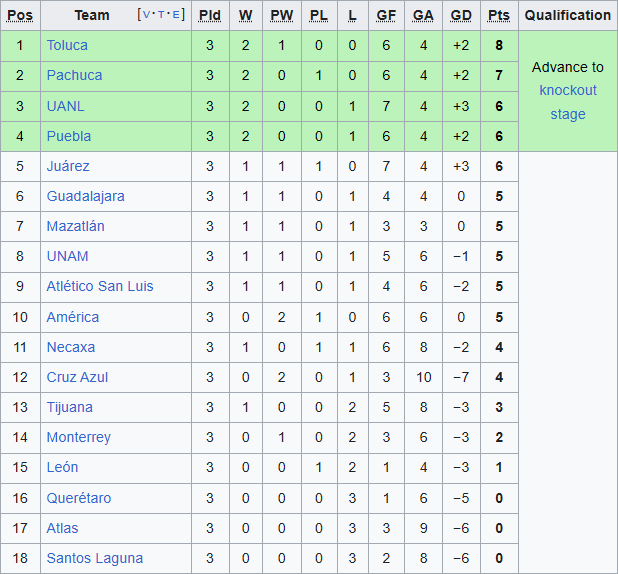This screenshot has width=618, height=574.
Task: Click the T (talk) template link
Action: pyautogui.click(x=162, y=15)
